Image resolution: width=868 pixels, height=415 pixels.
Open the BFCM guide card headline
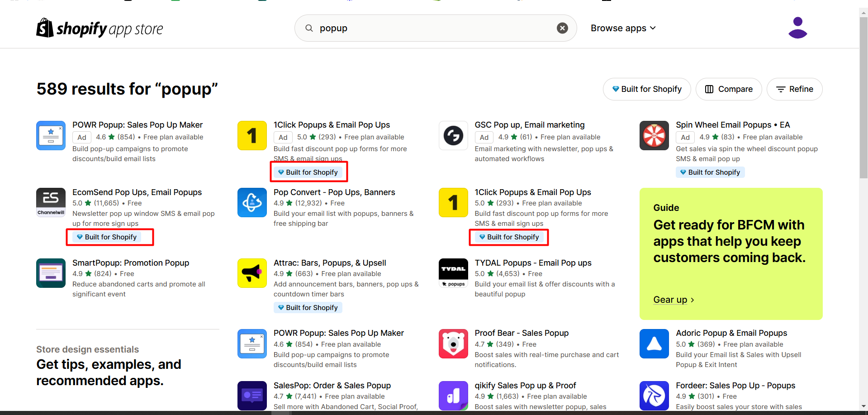729,241
